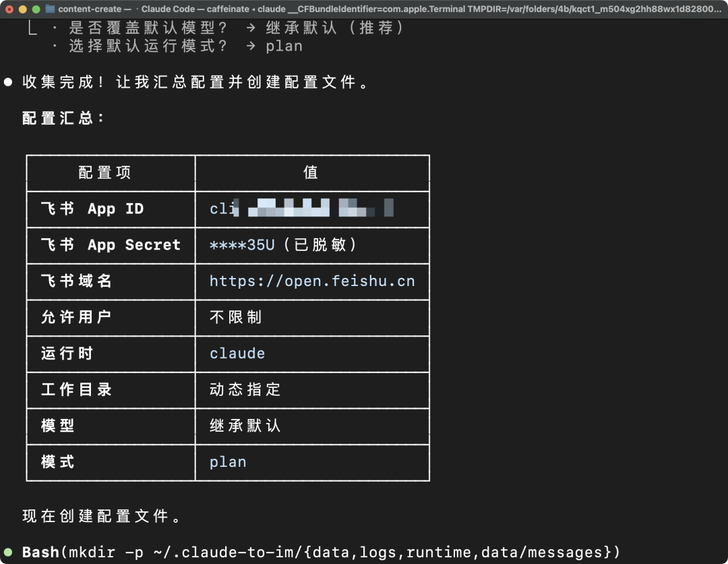Click the green bullet beside Bash command
The image size is (728, 564).
click(x=8, y=553)
